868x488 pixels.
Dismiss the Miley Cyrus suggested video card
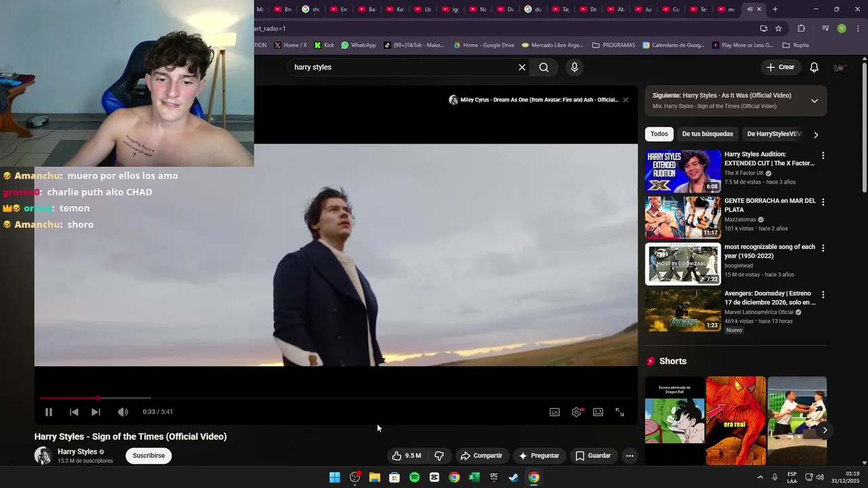click(625, 100)
